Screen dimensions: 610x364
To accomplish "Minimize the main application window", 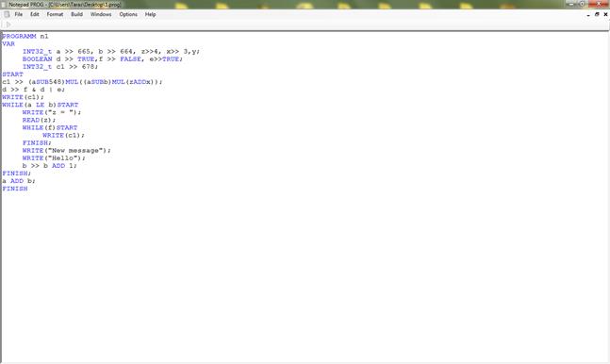I will click(x=572, y=4).
